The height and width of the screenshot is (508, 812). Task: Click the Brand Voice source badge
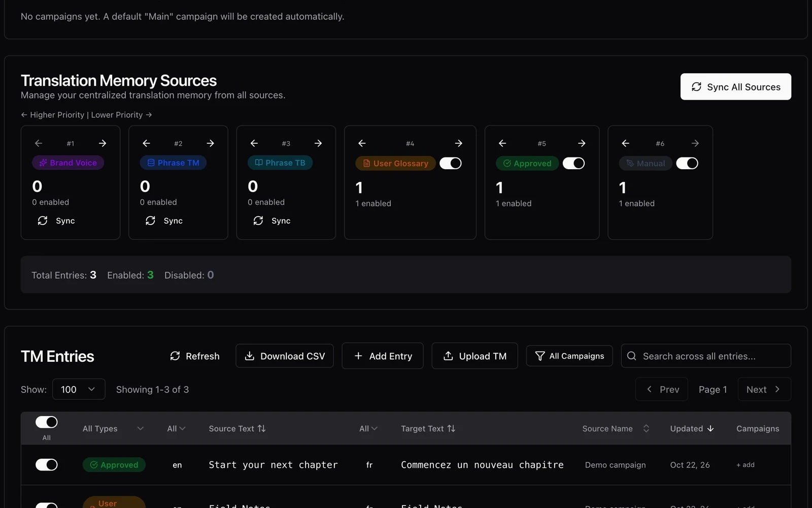[68, 163]
